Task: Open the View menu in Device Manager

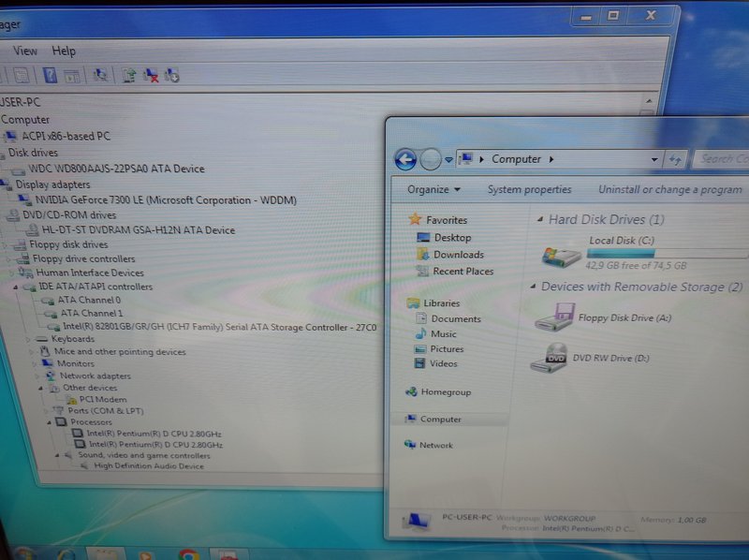Action: pos(25,51)
